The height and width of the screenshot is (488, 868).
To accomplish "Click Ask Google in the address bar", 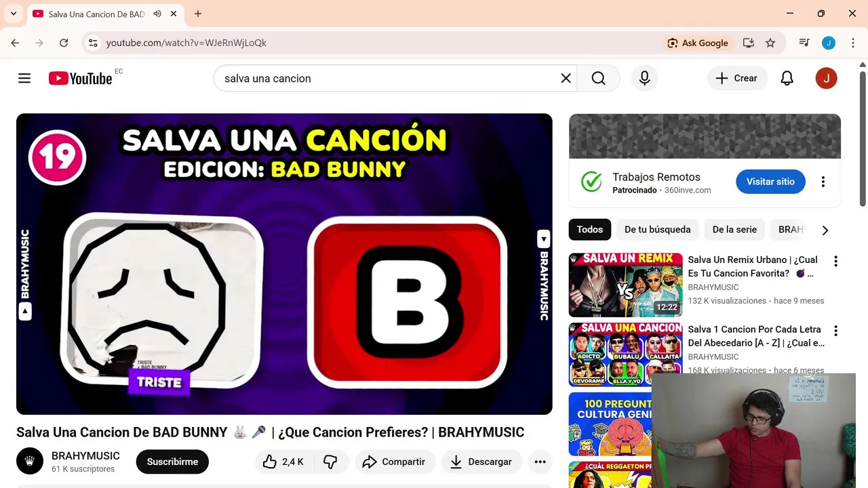I will point(698,43).
